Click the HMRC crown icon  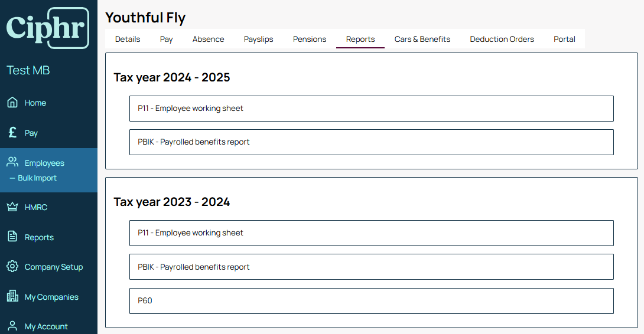(12, 207)
